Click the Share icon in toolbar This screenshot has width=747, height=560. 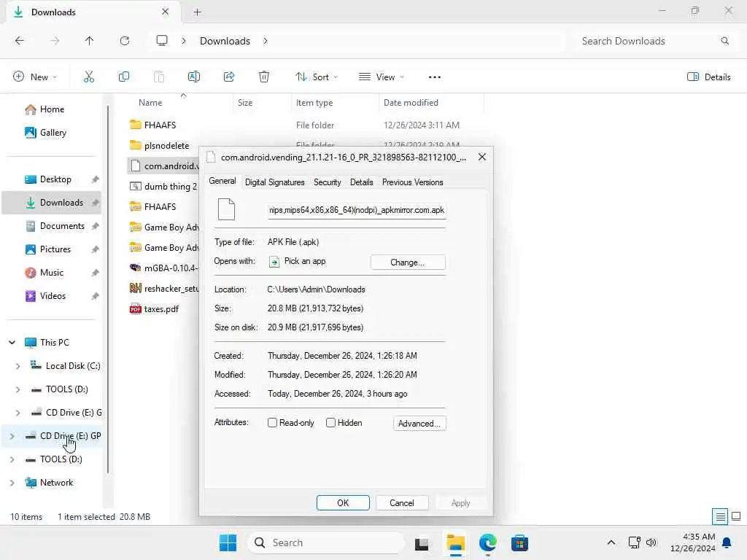point(229,77)
